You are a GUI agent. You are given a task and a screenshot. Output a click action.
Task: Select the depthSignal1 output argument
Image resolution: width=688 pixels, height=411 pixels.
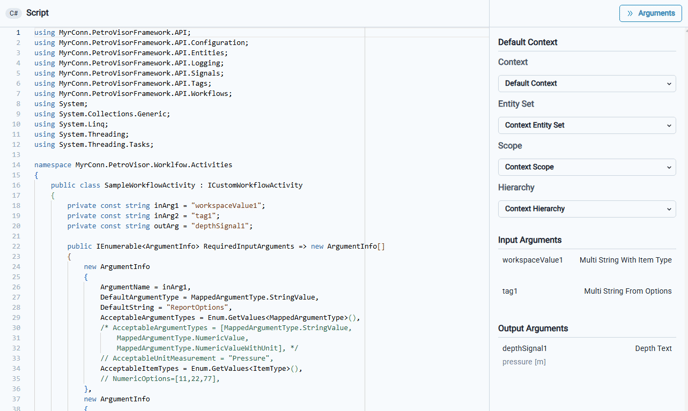525,348
